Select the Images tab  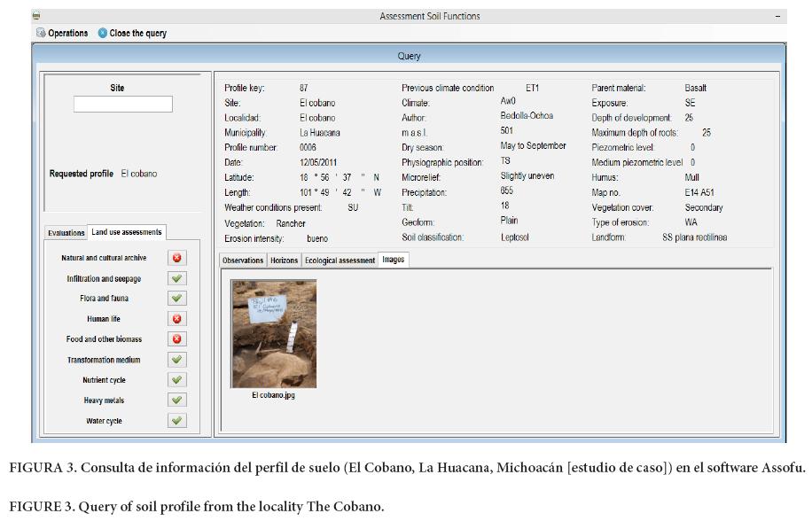pos(393,260)
